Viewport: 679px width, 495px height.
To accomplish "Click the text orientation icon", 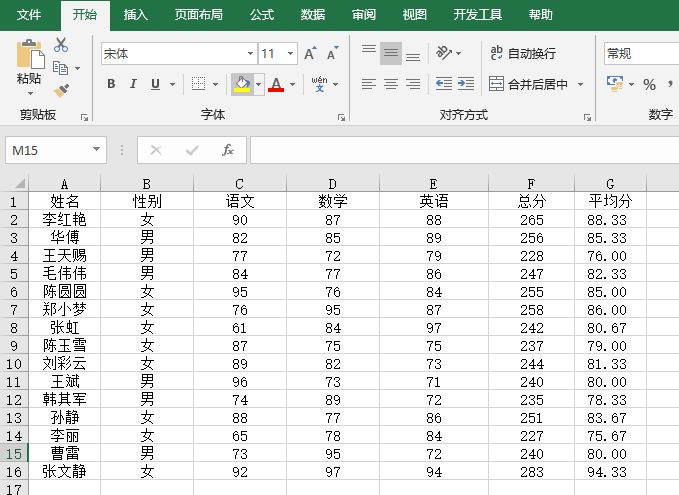I will [444, 53].
